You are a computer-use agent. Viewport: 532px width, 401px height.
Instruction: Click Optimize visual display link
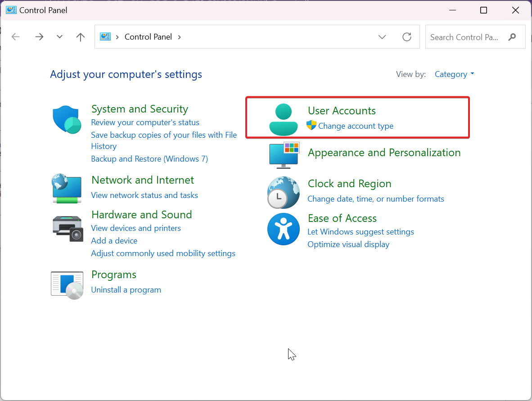tap(348, 244)
